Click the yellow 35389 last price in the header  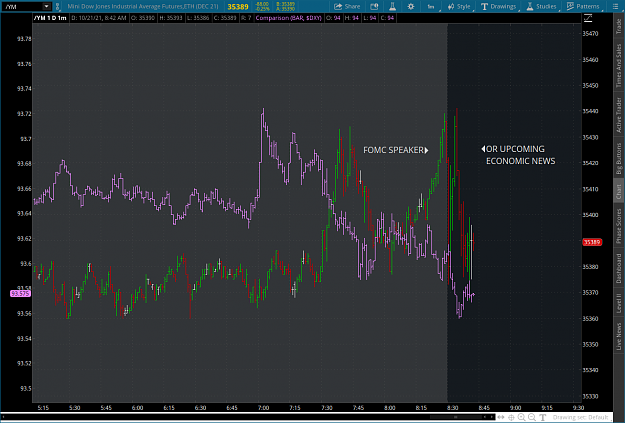coord(238,7)
